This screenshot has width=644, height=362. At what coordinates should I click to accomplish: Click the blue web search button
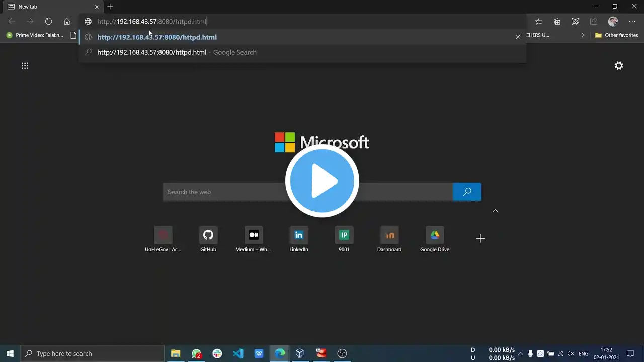(x=467, y=192)
